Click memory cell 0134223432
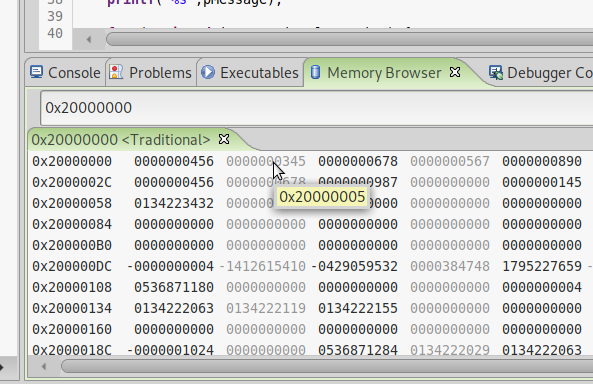 [x=174, y=204]
